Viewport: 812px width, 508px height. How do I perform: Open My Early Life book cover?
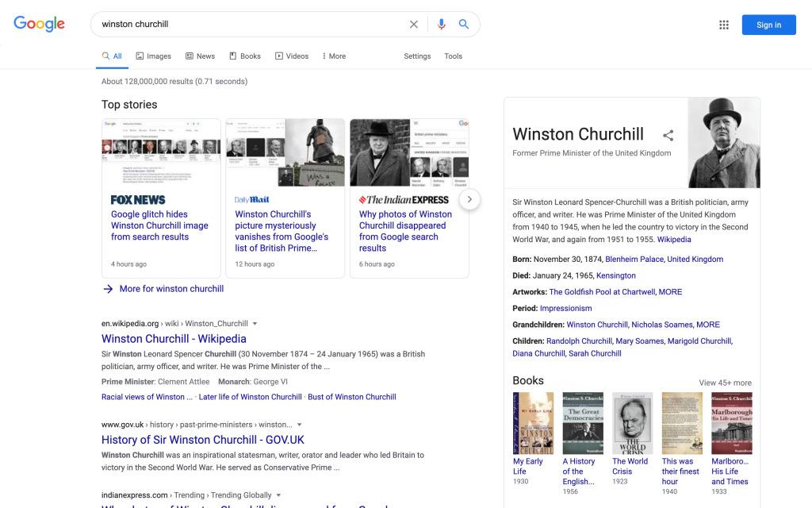tap(533, 423)
